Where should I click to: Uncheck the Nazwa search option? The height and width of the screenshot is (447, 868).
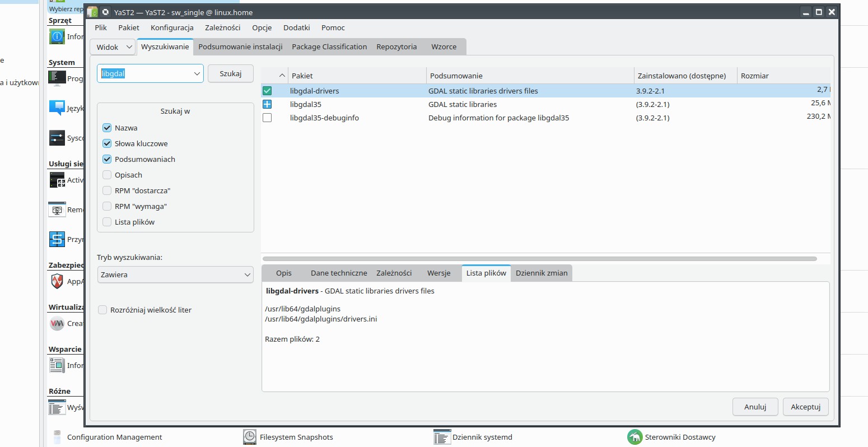[107, 128]
